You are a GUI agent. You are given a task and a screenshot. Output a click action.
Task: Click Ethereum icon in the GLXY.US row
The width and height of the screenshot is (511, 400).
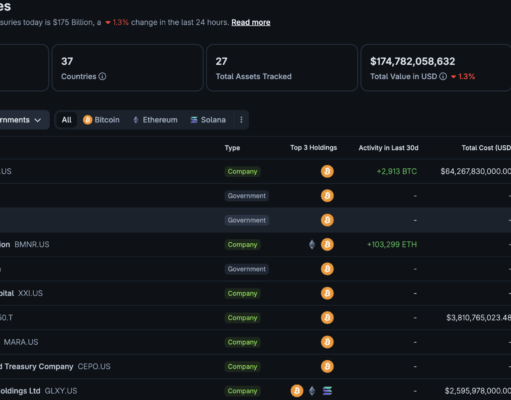click(x=312, y=391)
